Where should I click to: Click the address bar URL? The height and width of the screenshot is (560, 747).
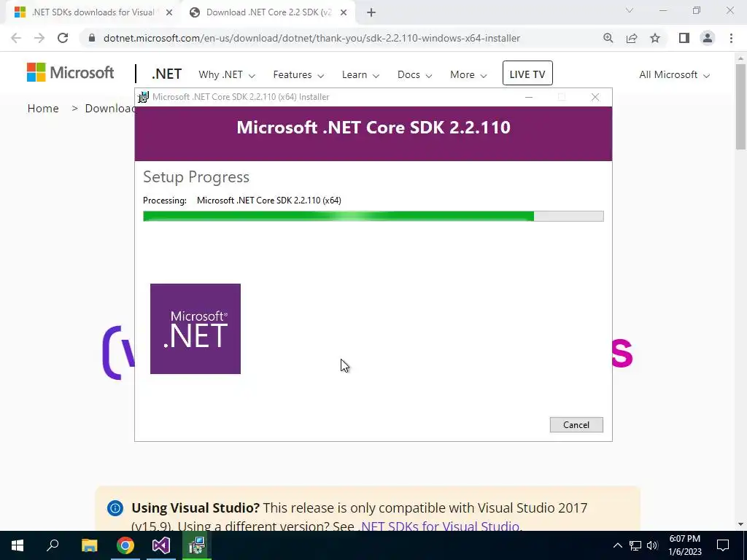[311, 38]
